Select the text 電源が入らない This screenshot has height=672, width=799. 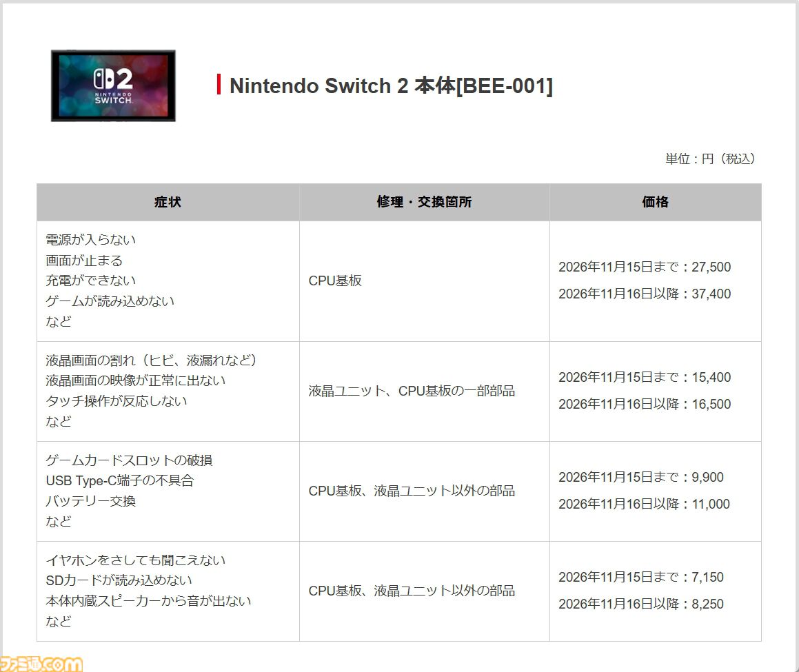(x=91, y=240)
